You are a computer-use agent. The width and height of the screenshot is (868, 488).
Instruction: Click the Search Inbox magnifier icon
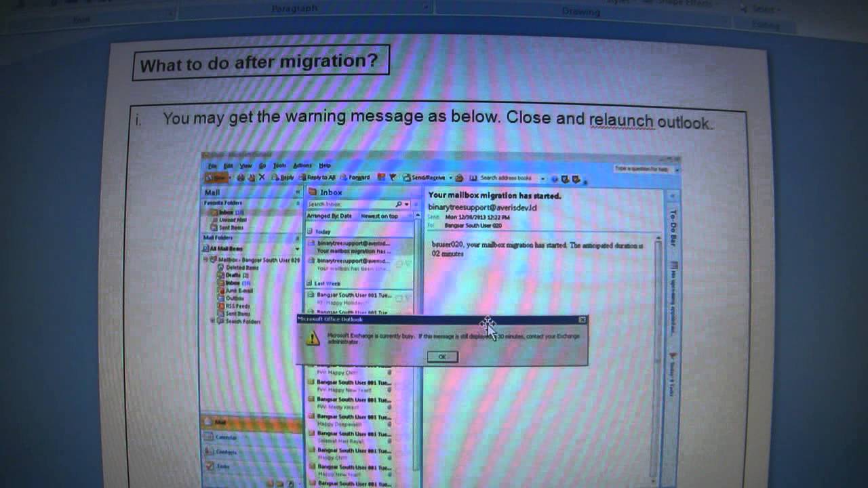(x=399, y=204)
